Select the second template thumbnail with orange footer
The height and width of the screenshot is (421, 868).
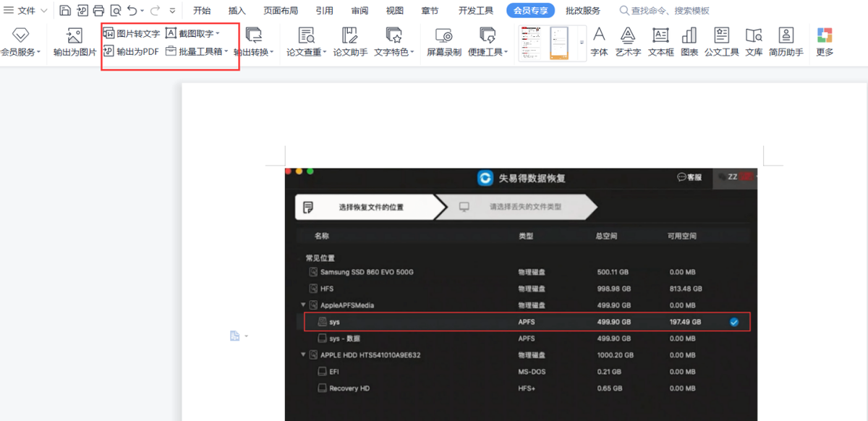(x=560, y=43)
